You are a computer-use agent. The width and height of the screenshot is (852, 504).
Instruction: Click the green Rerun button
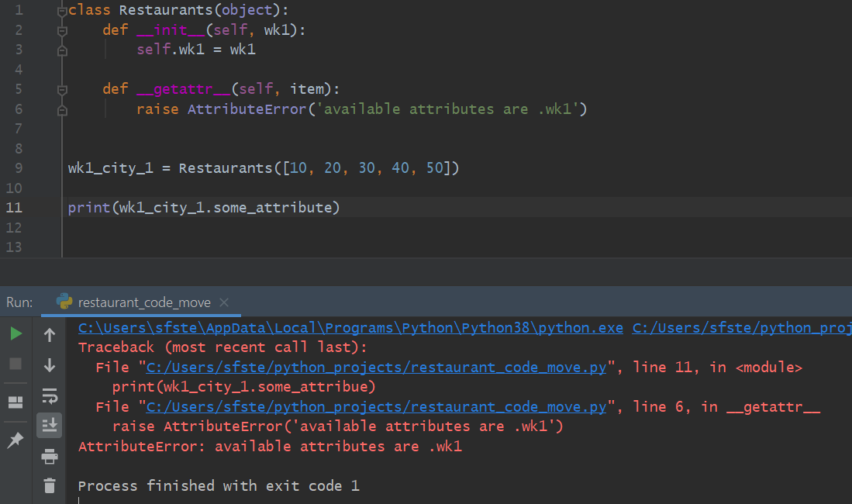[x=16, y=334]
